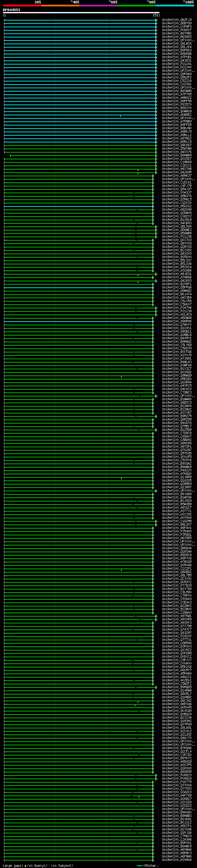This screenshot has height=868, width=197.
Task: Select the UniRef100_Q9LWT6 label
Action: (x=177, y=43)
